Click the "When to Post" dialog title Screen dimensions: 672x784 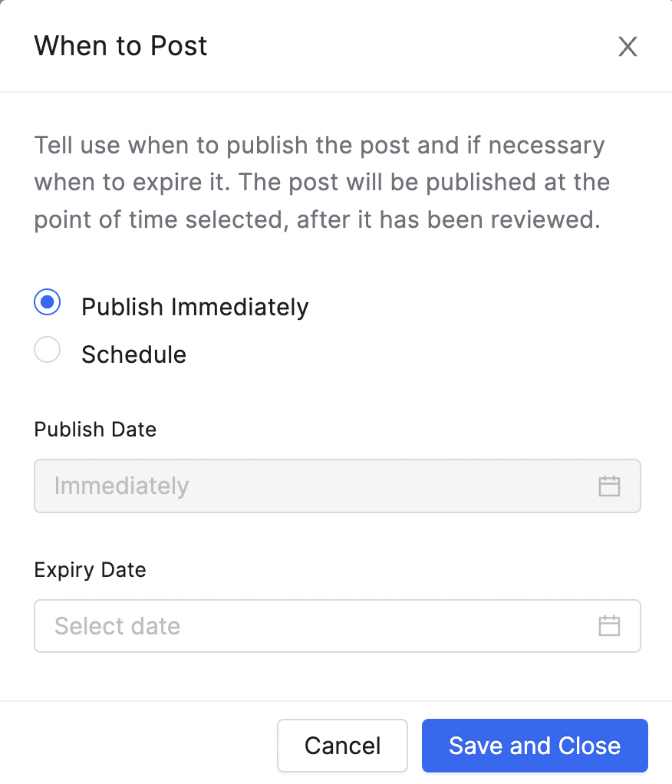[120, 46]
